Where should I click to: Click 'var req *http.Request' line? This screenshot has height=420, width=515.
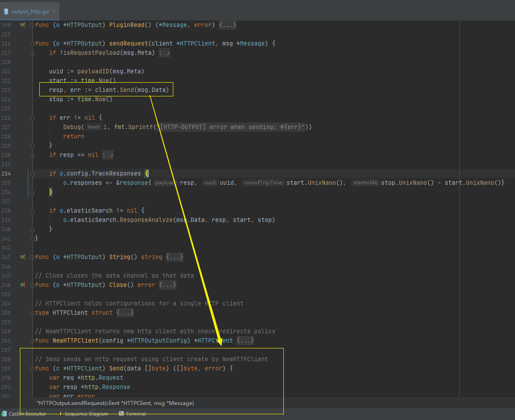(86, 378)
